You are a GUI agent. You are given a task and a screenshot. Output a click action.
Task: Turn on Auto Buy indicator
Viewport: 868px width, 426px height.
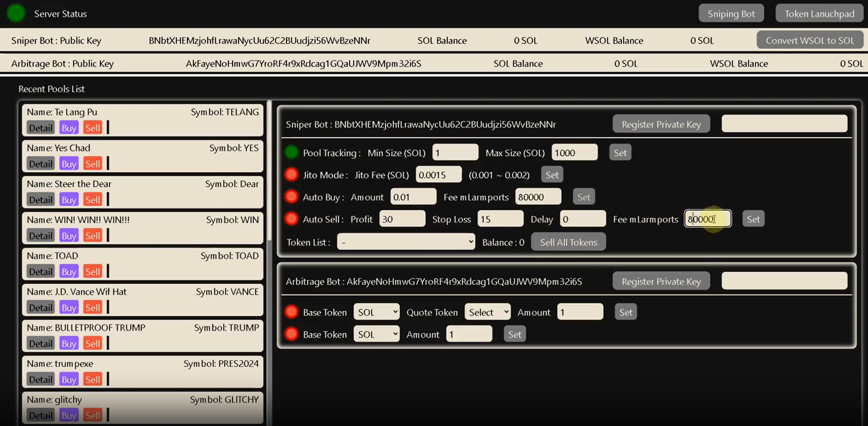291,196
